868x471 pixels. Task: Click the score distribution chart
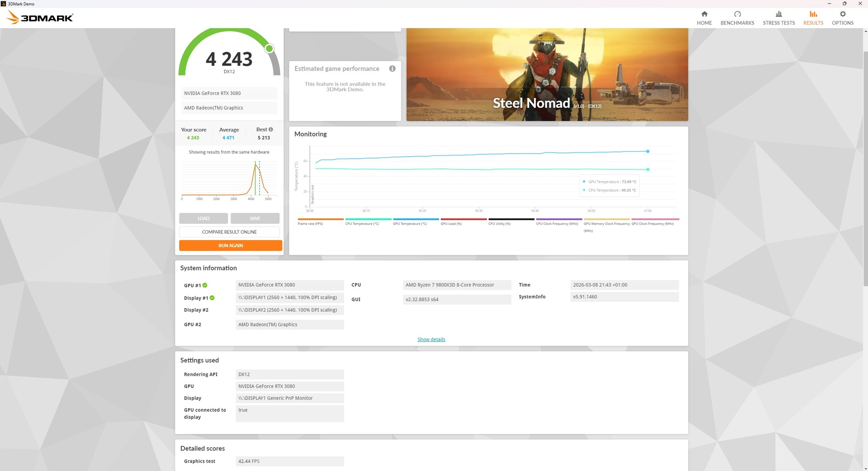[229, 181]
